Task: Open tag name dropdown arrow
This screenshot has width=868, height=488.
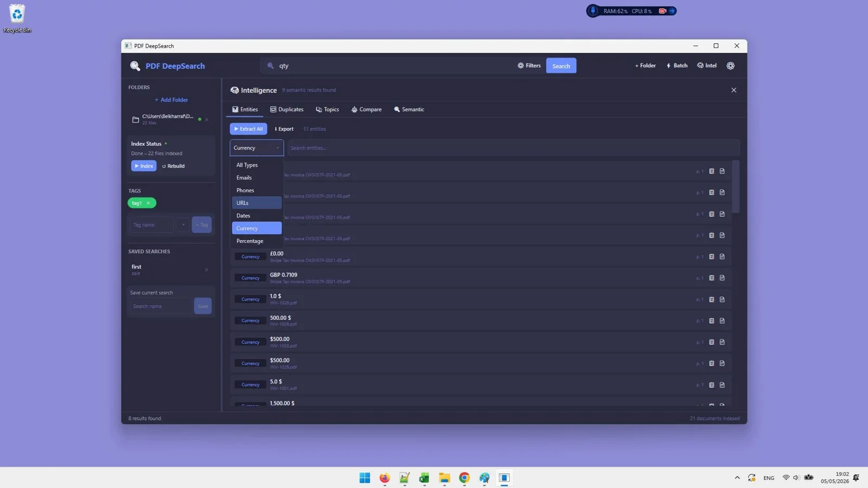Action: [x=183, y=224]
